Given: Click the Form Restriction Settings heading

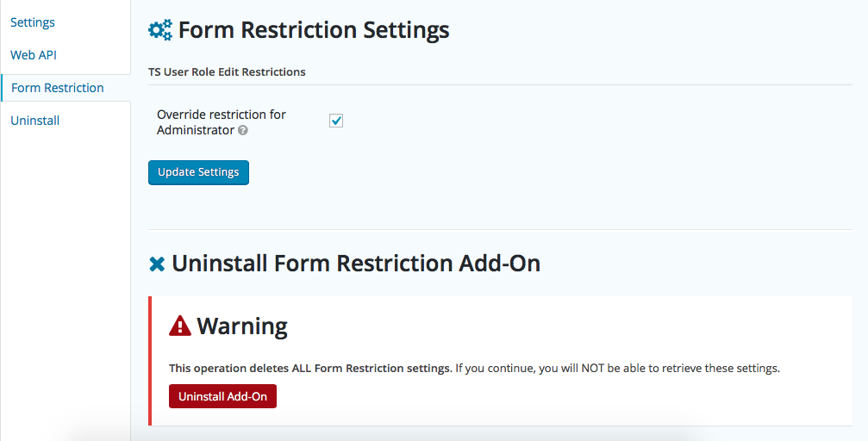Looking at the screenshot, I should pyautogui.click(x=314, y=30).
